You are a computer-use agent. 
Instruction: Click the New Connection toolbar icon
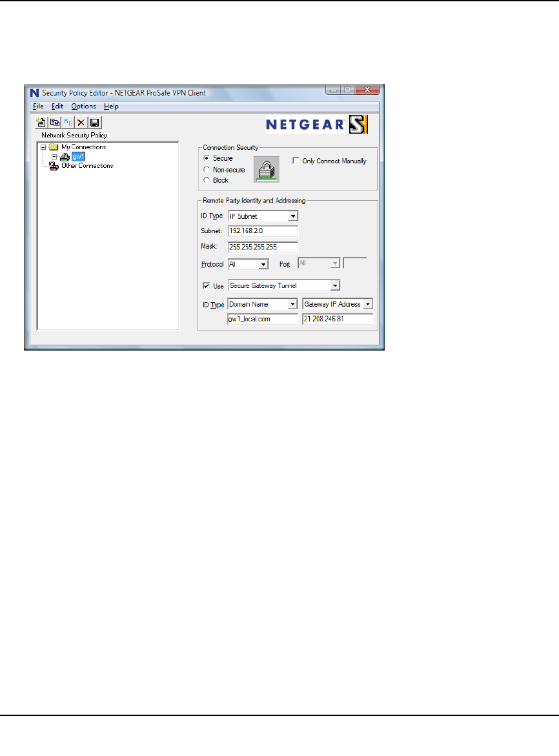click(41, 123)
